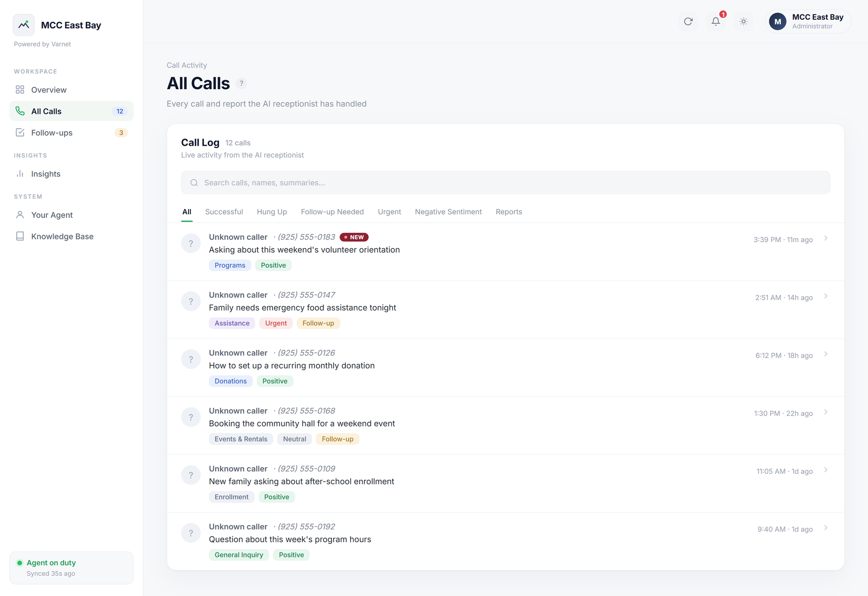Click the avatar of caller 555-0126
The height and width of the screenshot is (596, 868).
click(191, 359)
